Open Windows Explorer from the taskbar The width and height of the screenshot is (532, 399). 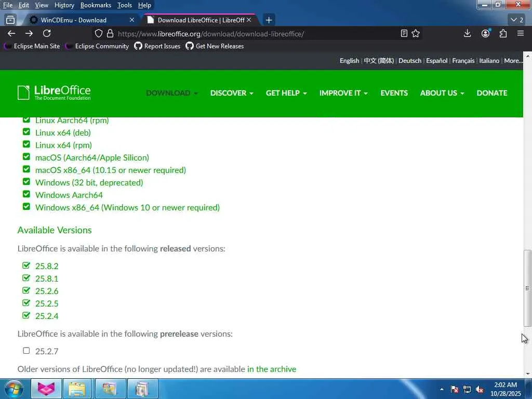[77, 389]
